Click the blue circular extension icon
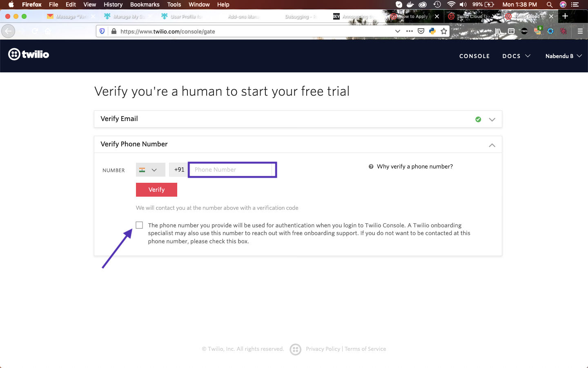588x368 pixels. click(550, 31)
